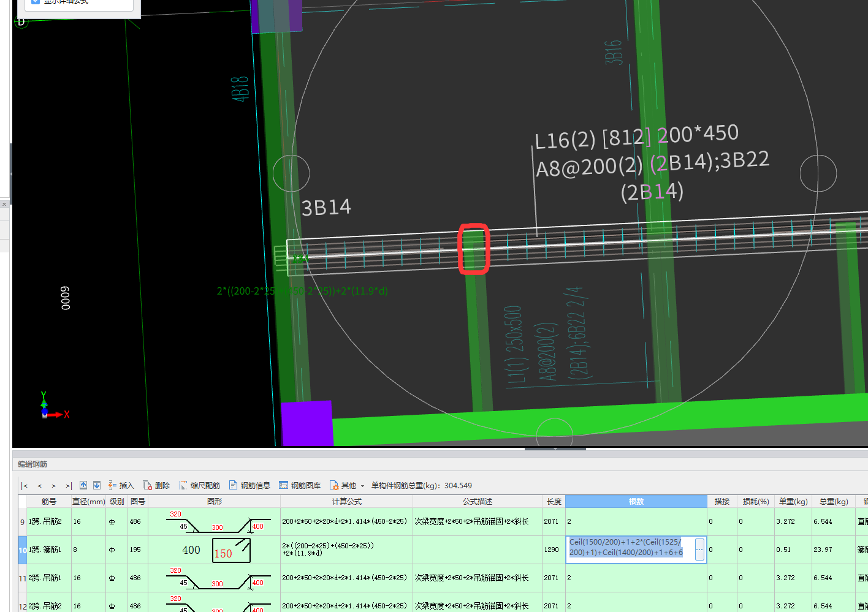Click hanger bar shape diagram in row 9

(215, 522)
